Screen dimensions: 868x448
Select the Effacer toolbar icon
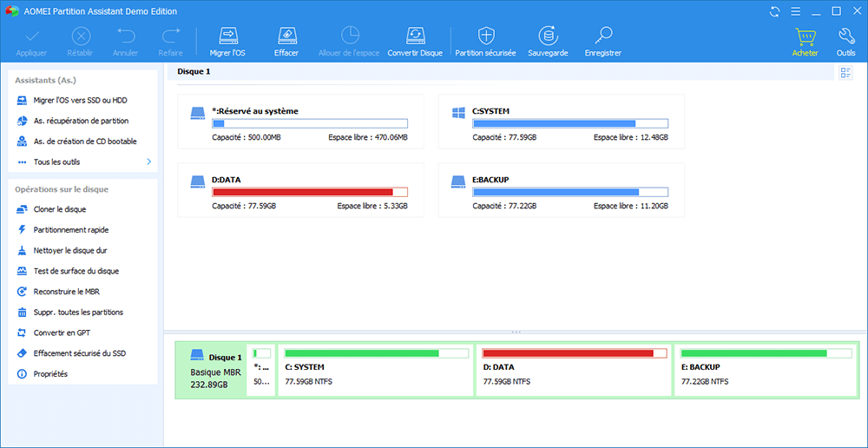(x=286, y=36)
